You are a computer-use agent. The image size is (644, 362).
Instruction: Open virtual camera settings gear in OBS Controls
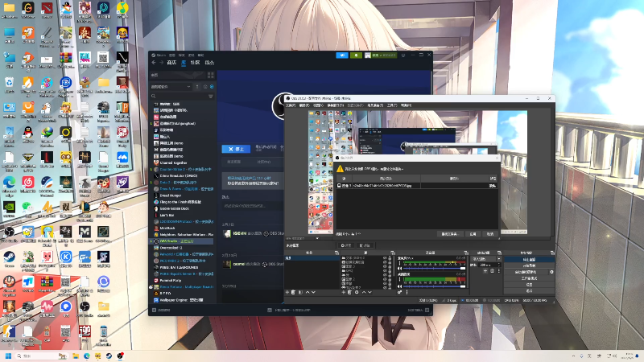(551, 272)
